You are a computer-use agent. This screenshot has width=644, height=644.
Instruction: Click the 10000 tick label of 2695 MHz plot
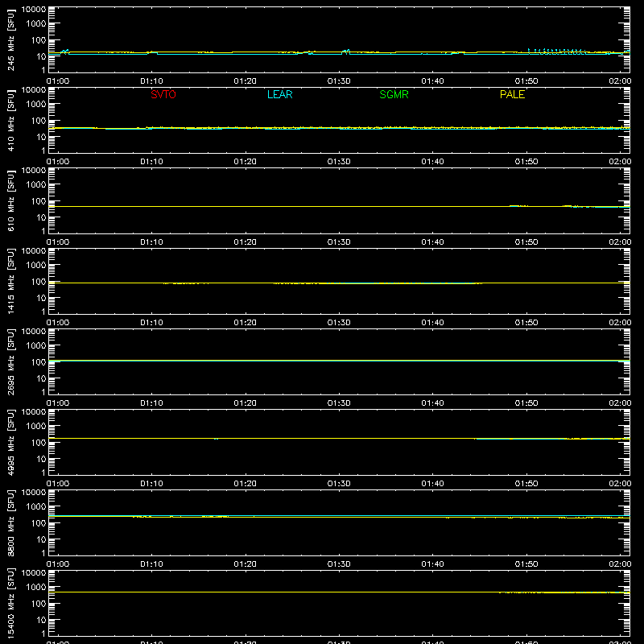pyautogui.click(x=34, y=332)
